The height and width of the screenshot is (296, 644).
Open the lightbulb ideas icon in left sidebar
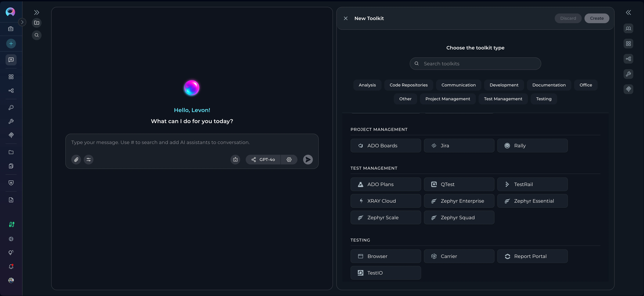[11, 253]
